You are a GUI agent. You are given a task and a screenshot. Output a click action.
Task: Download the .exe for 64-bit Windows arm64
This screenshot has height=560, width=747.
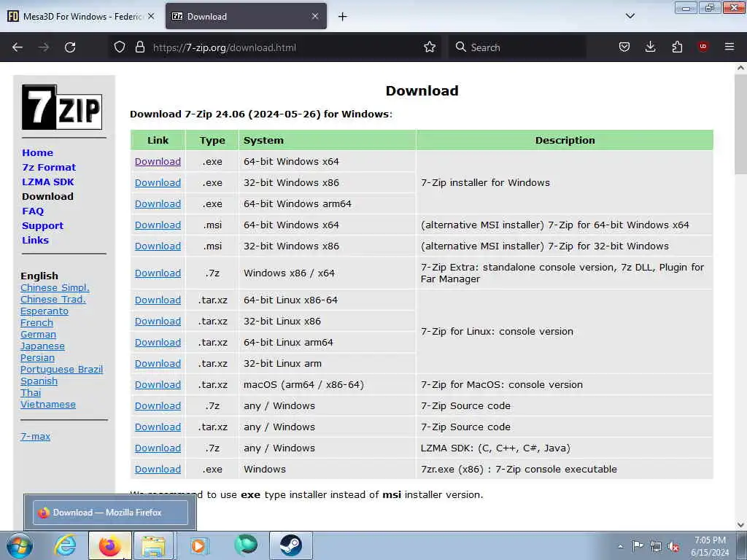click(x=158, y=204)
